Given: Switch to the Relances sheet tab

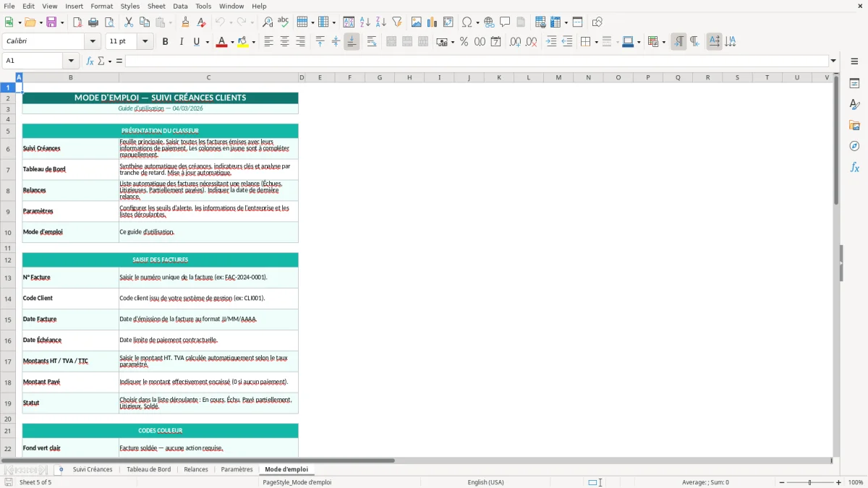Looking at the screenshot, I should point(196,469).
